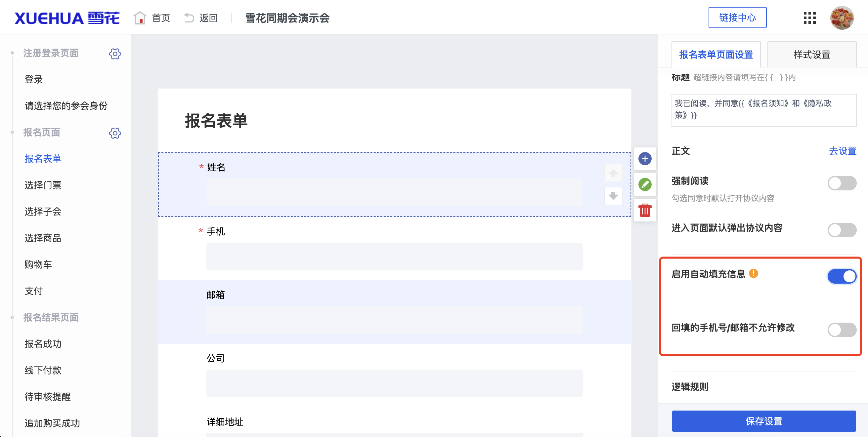868x437 pixels.
Task: Click the red trash delete icon
Action: (x=645, y=211)
